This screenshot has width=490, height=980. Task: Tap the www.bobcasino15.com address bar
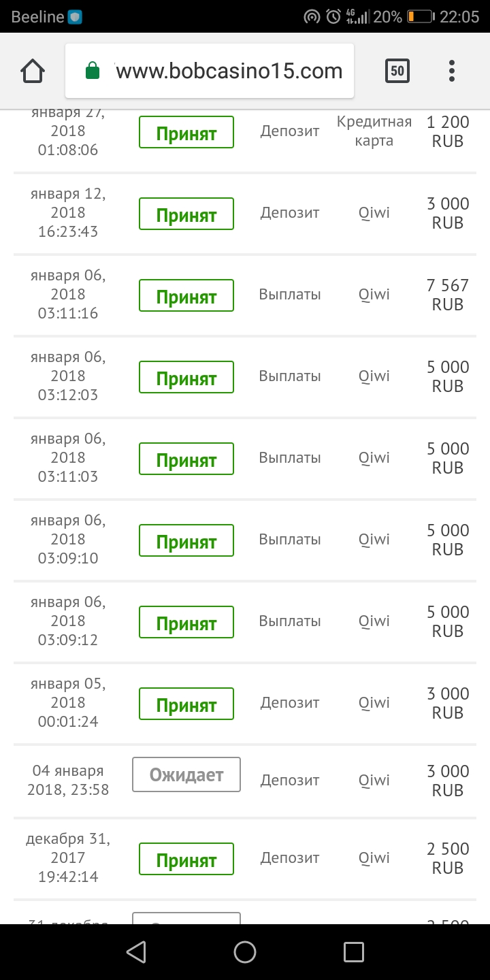[229, 71]
